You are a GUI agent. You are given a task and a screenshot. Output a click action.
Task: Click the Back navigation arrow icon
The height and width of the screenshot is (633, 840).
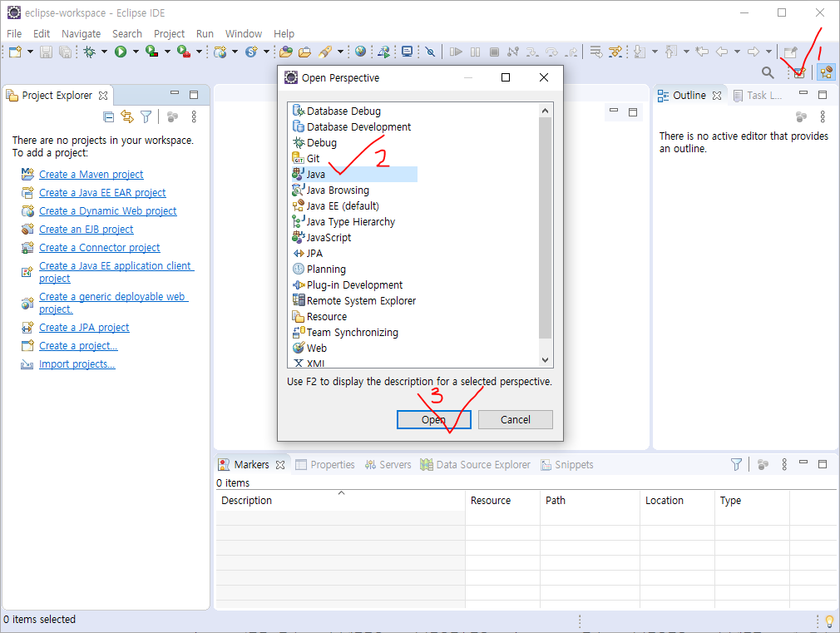[722, 52]
